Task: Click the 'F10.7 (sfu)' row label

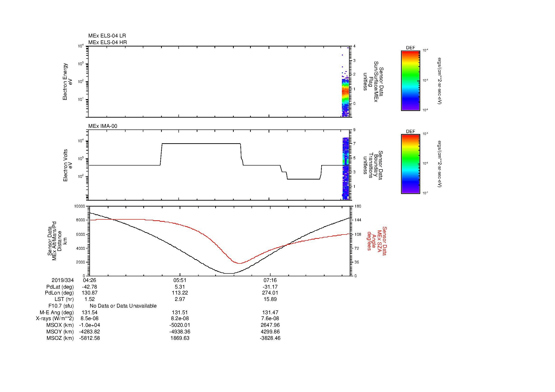Action: 61,306
